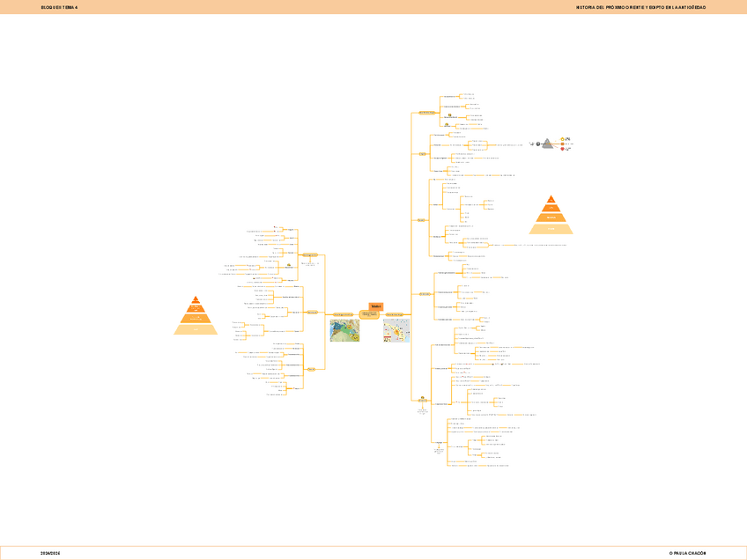Screen dimensions: 747x560
Task: Collapse the main branch left of central topic
Action: coord(343,314)
